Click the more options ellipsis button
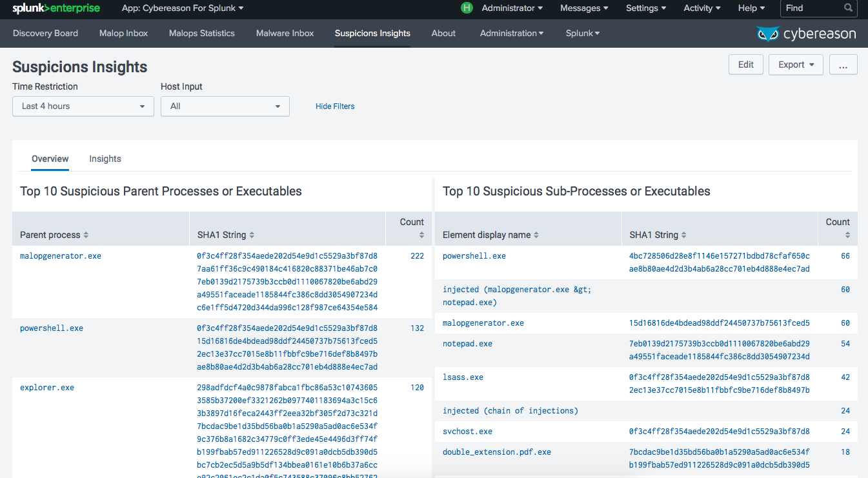 [x=843, y=65]
